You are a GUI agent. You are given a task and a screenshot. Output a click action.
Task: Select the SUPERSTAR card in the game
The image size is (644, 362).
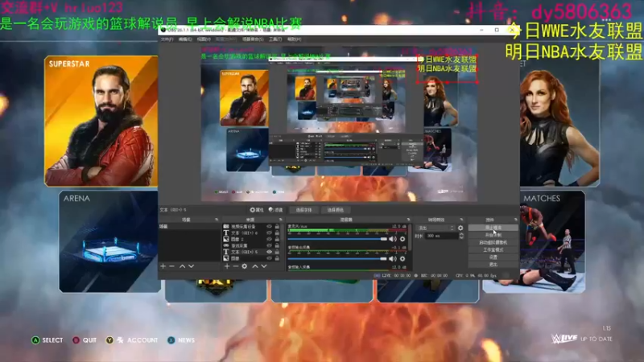click(101, 121)
